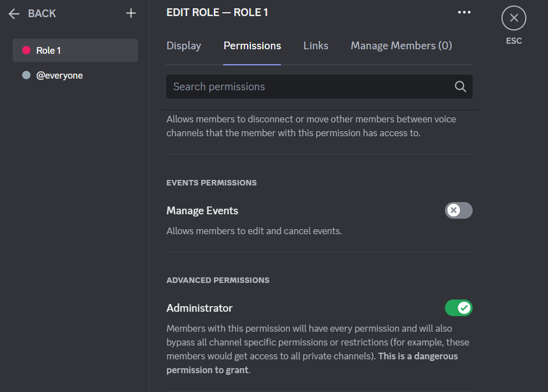Select the @everyone role in sidebar
The image size is (548, 392).
pyautogui.click(x=60, y=75)
